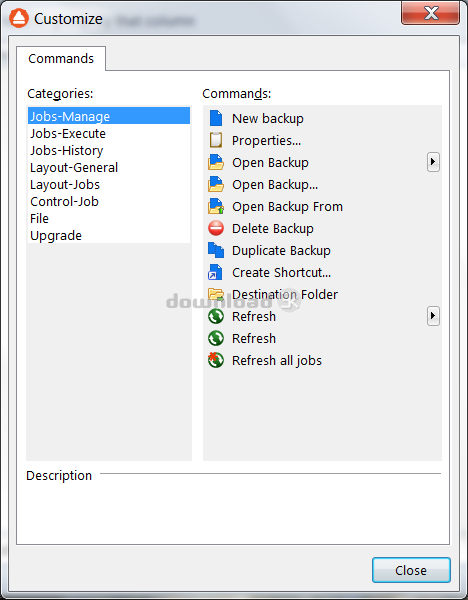Click the Close button
This screenshot has width=468, height=600.
[411, 570]
